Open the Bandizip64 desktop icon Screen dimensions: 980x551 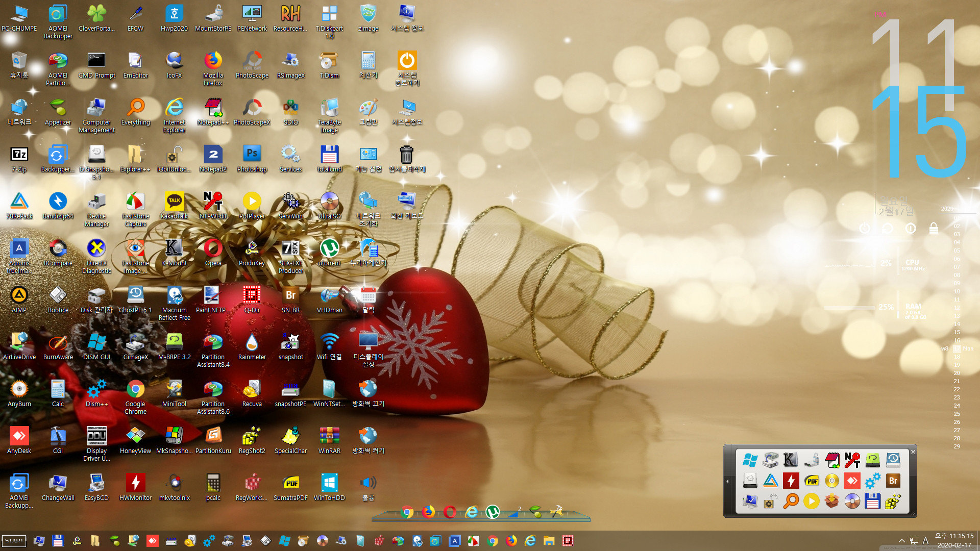58,206
